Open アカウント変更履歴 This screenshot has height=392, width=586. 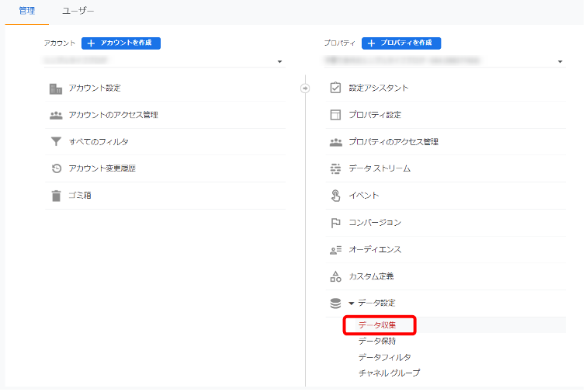click(x=102, y=168)
